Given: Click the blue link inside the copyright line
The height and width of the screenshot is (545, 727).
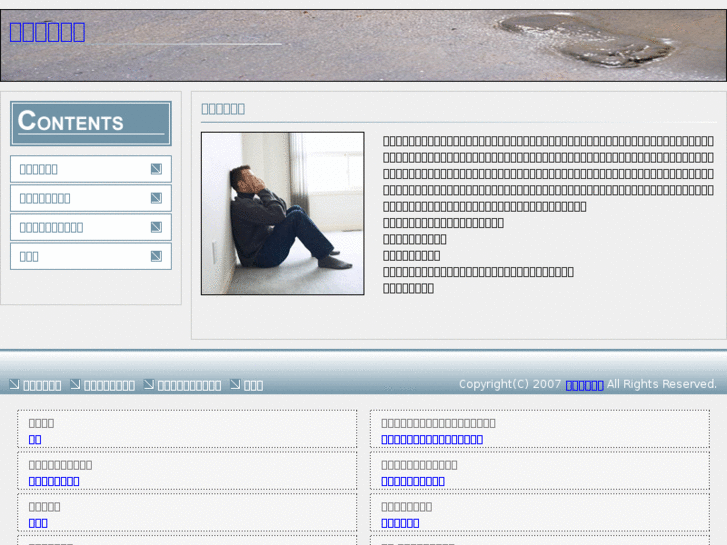Looking at the screenshot, I should tap(585, 385).
